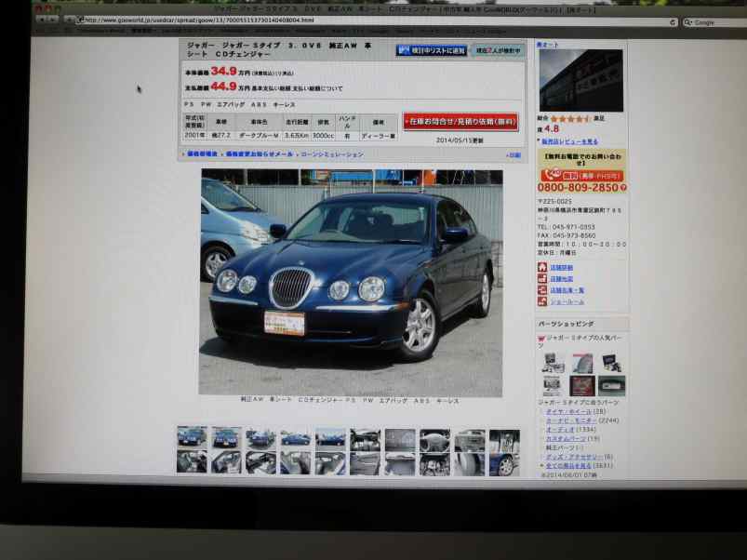Click the red 在庫お問合せ/見積り依頼 button
Image resolution: width=747 pixels, height=560 pixels.
click(x=460, y=122)
